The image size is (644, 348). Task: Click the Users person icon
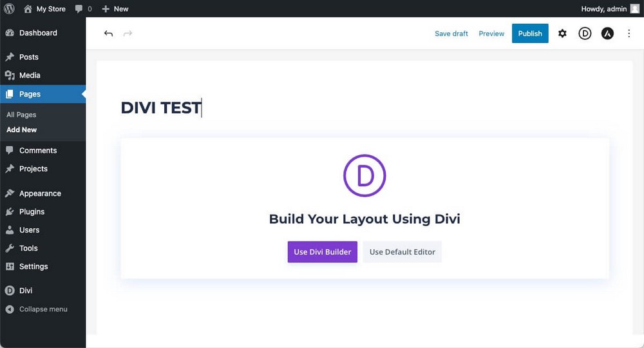[10, 230]
